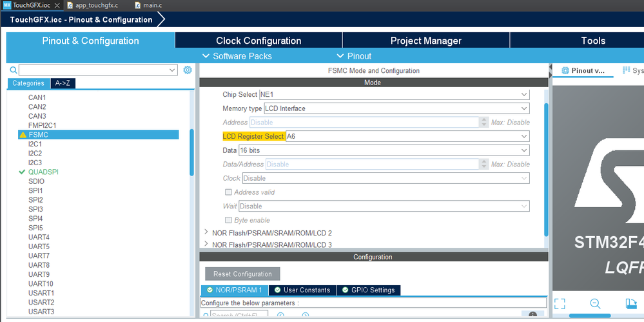Click the Address field stepper arrows
Image resolution: width=644 pixels, height=322 pixels.
pos(483,122)
